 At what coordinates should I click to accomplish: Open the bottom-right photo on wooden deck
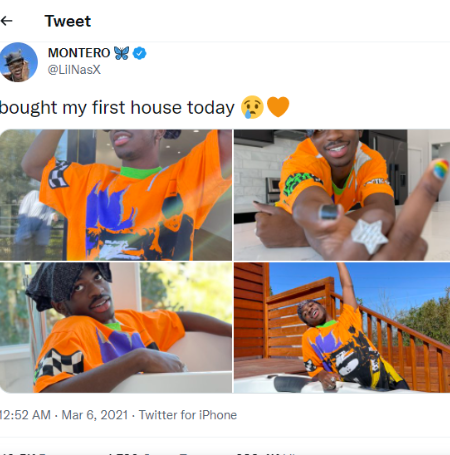[x=342, y=328]
